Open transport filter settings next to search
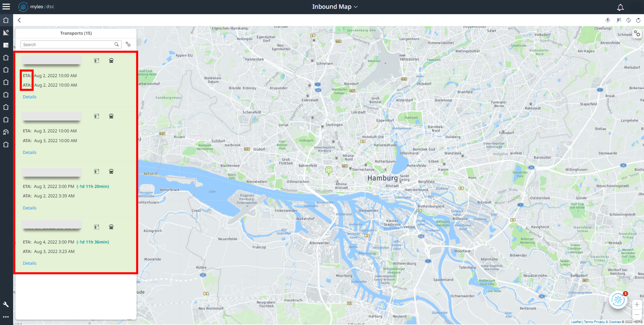 [x=128, y=44]
